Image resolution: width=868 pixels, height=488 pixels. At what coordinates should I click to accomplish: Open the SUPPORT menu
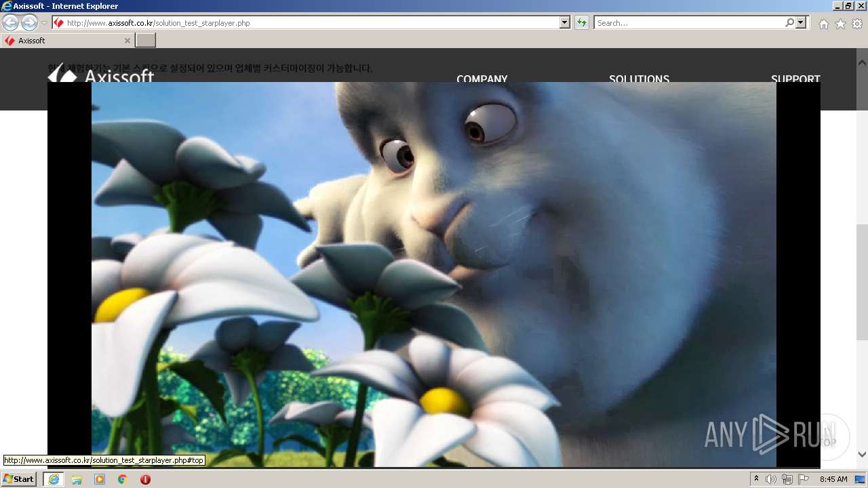coord(795,79)
